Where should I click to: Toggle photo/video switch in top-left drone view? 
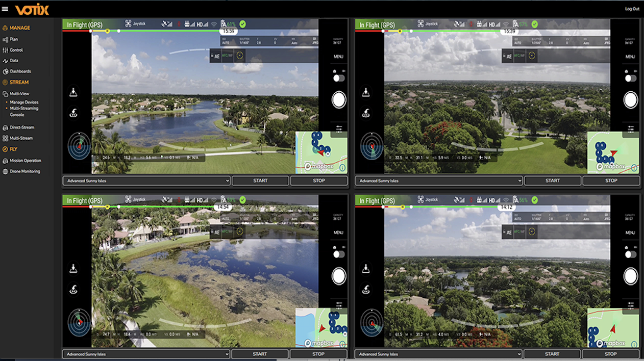tap(339, 78)
